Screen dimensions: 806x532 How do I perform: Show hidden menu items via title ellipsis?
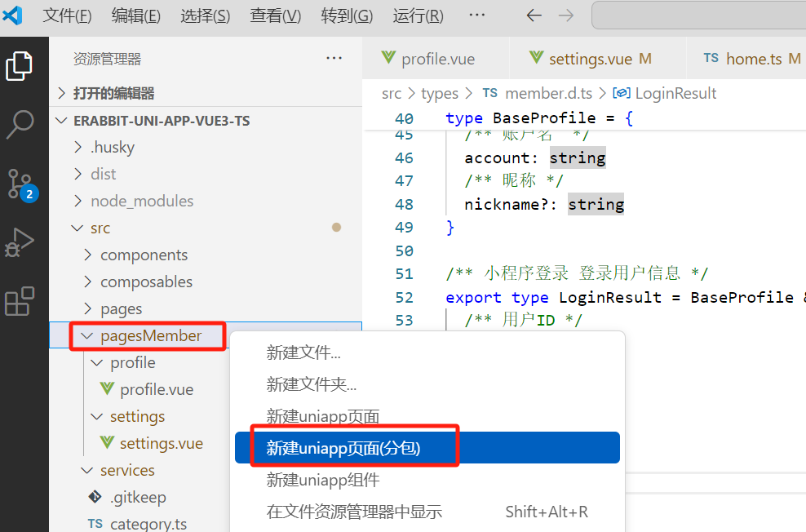[x=477, y=15]
